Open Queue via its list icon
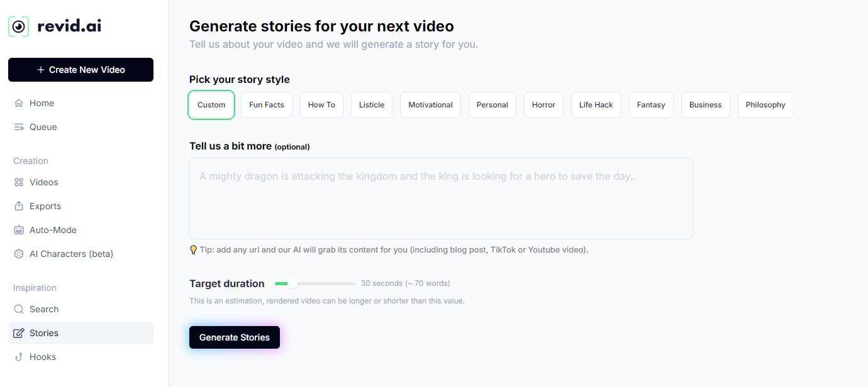Viewport: 868px width, 387px height. point(19,127)
